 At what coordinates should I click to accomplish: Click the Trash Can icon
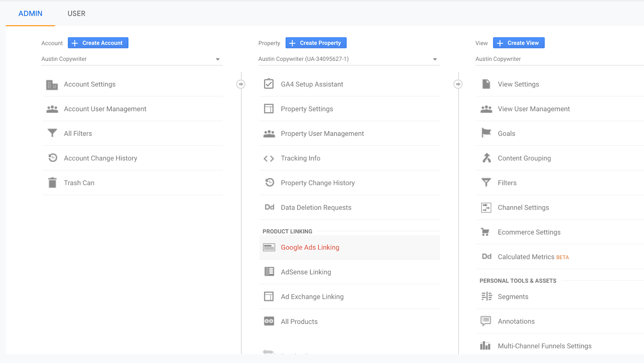point(52,183)
